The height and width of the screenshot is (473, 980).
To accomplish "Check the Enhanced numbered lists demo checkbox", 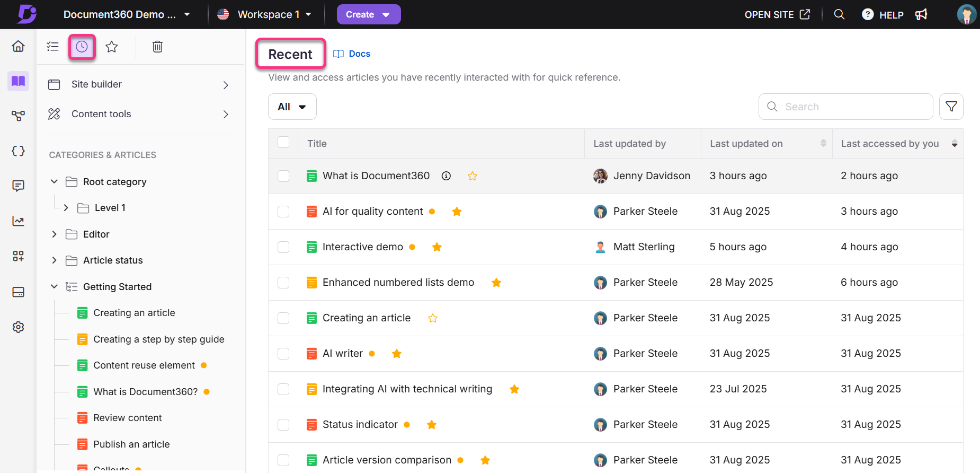I will [x=283, y=283].
